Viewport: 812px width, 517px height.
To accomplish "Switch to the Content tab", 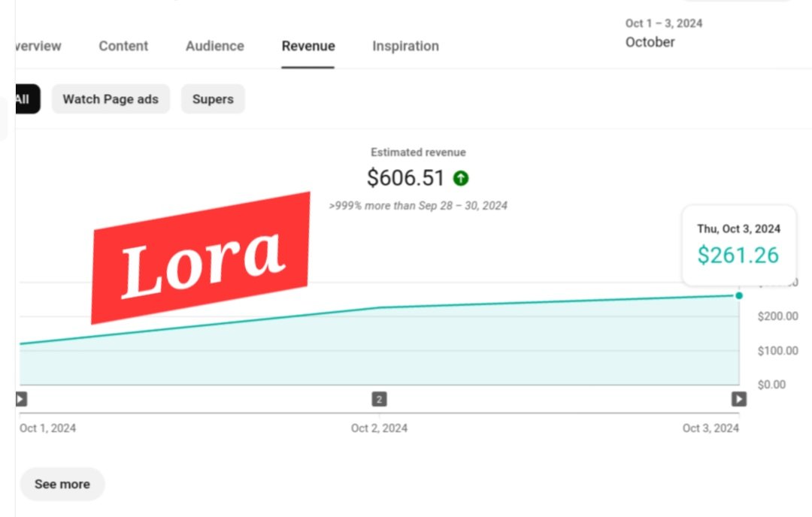I will pyautogui.click(x=123, y=46).
